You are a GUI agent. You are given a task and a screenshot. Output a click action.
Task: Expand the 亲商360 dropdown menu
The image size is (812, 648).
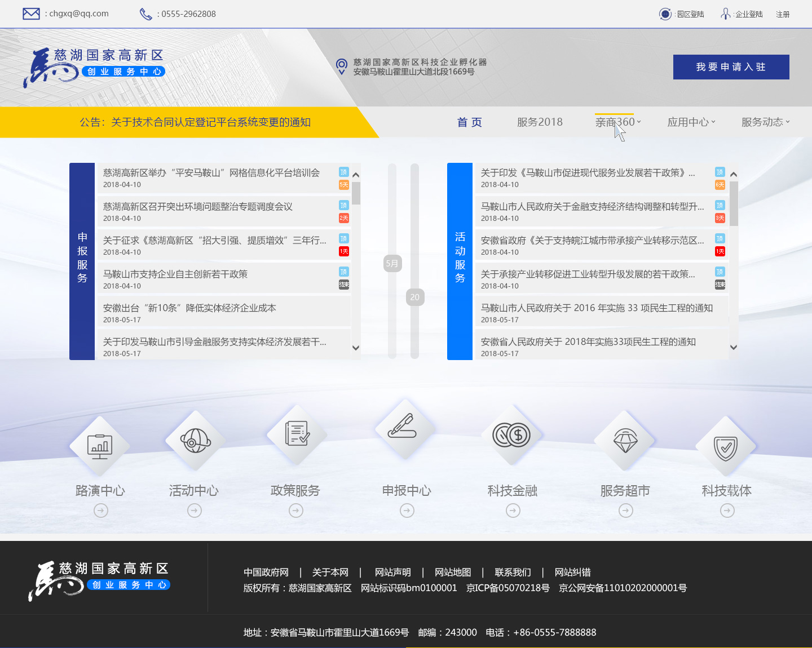[618, 122]
